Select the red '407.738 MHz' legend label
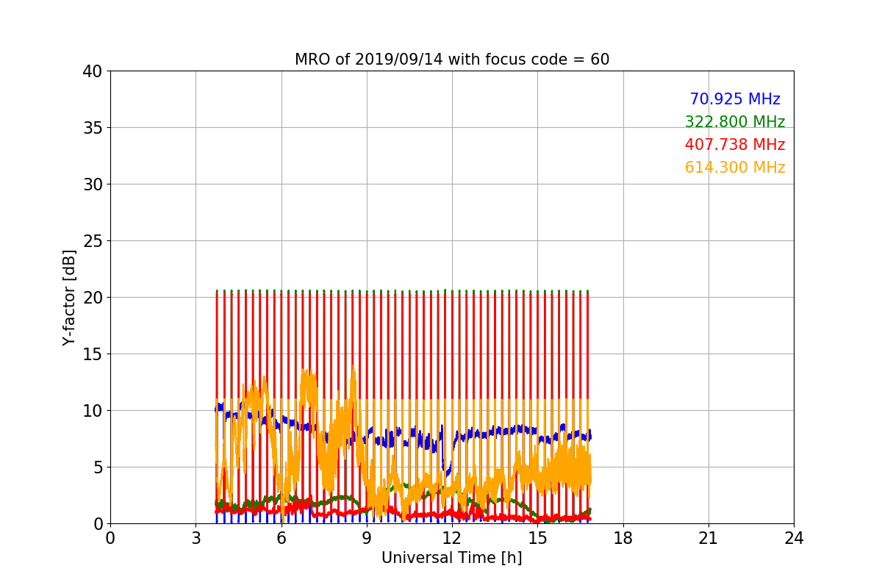The width and height of the screenshot is (882, 588). pyautogui.click(x=735, y=145)
